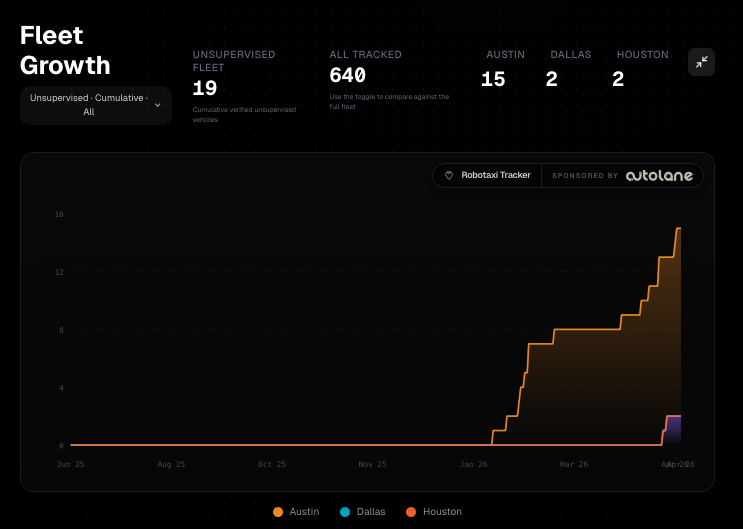Click the 4 y-axis label
Image resolution: width=743 pixels, height=529 pixels.
(x=61, y=388)
